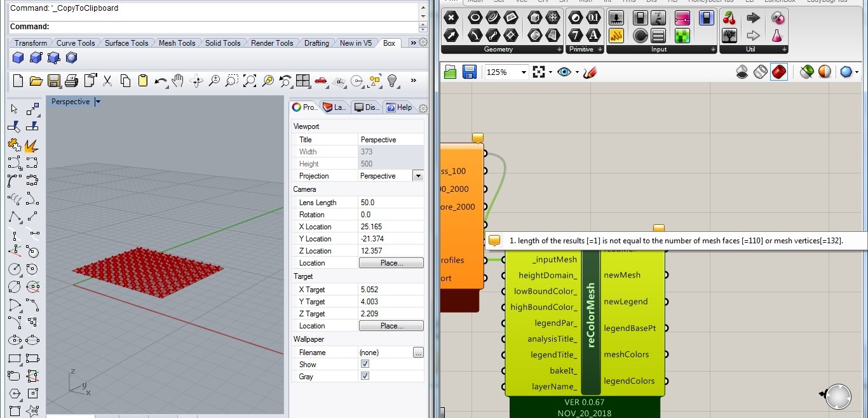Click the cherry icon in Util panel
The width and height of the screenshot is (868, 418).
pyautogui.click(x=729, y=18)
